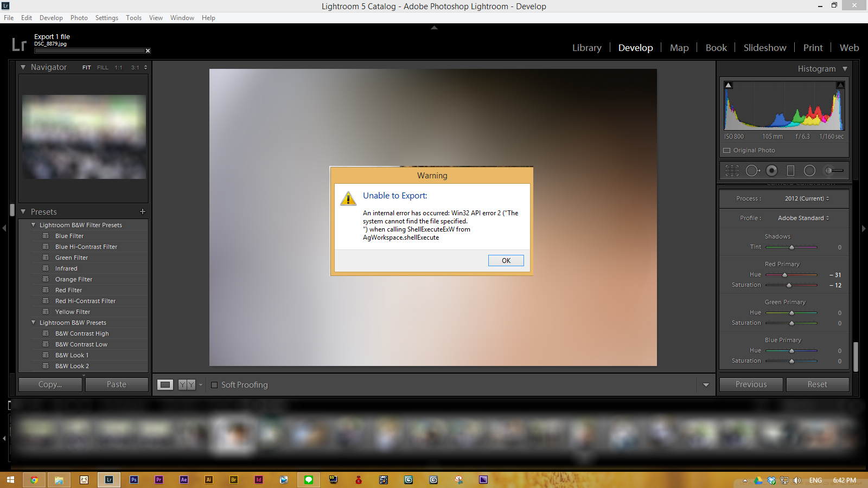868x488 pixels.
Task: Adjust the Blue Primary Saturation slider
Action: [792, 361]
